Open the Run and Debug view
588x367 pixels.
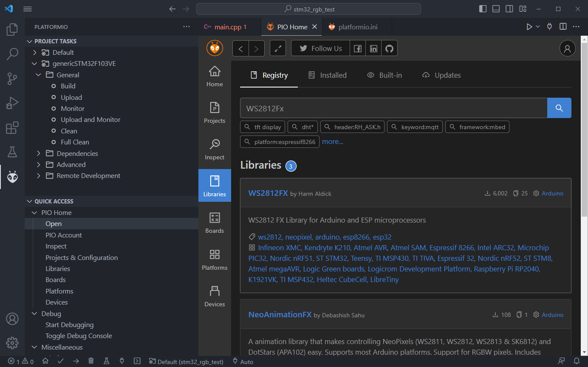tap(12, 103)
